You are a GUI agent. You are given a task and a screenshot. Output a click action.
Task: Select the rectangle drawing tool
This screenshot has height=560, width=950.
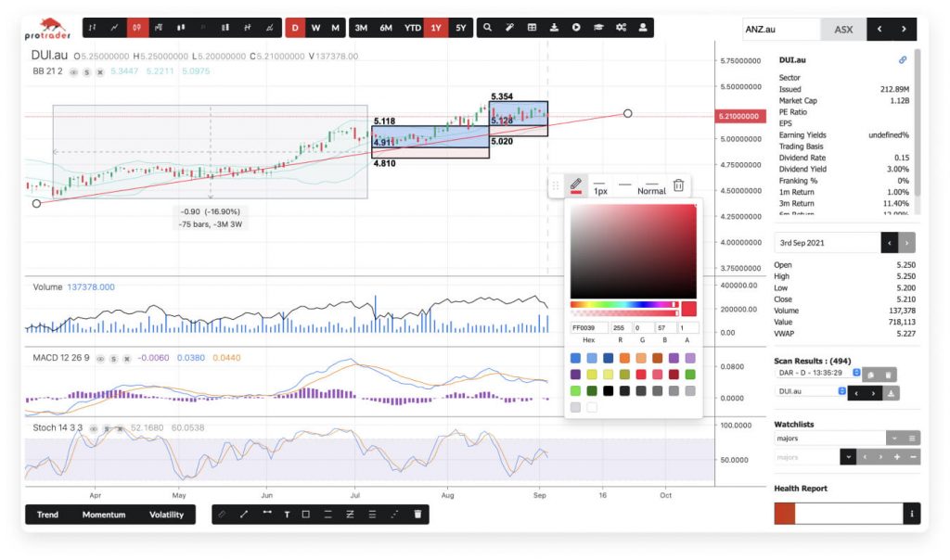tap(306, 514)
